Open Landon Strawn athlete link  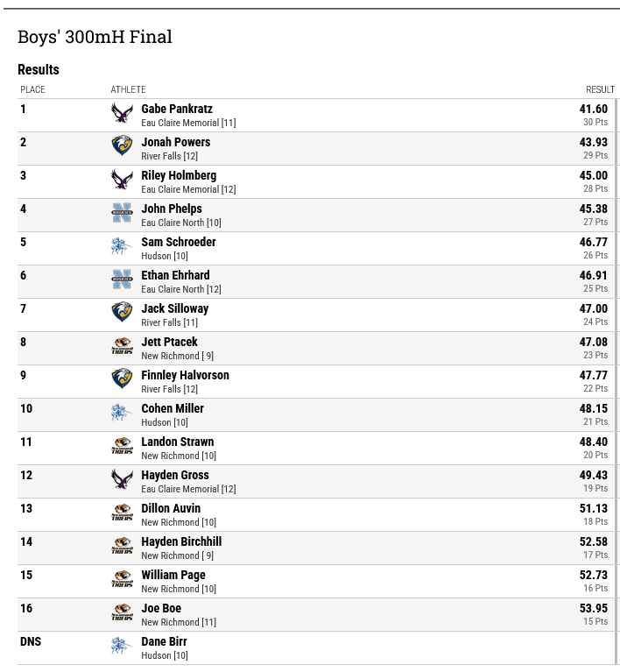click(178, 442)
